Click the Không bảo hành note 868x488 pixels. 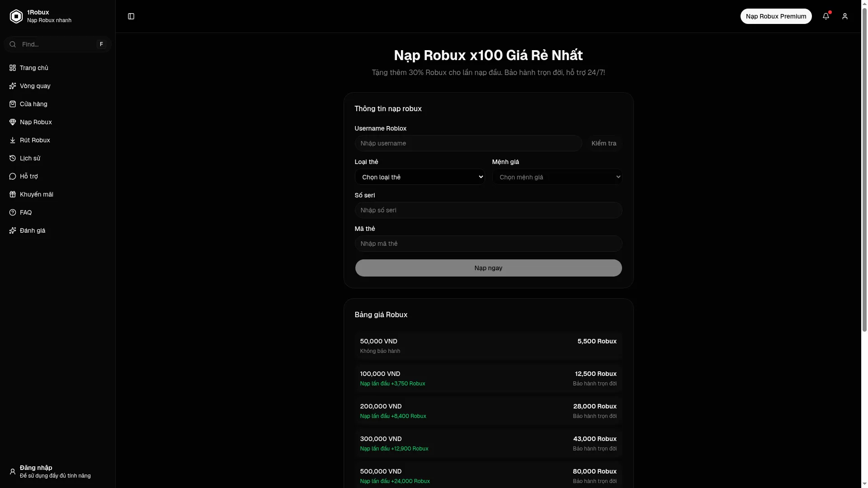pos(380,351)
